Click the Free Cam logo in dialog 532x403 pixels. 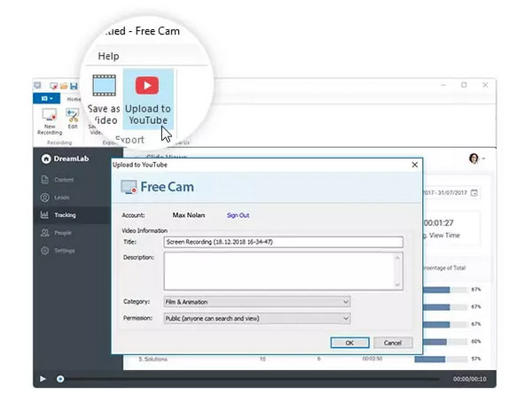point(158,187)
